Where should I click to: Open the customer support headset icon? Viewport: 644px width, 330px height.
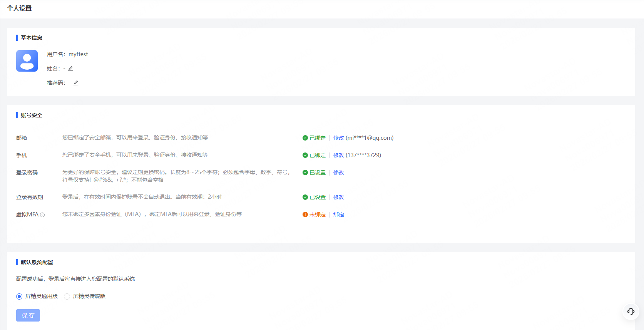[631, 312]
